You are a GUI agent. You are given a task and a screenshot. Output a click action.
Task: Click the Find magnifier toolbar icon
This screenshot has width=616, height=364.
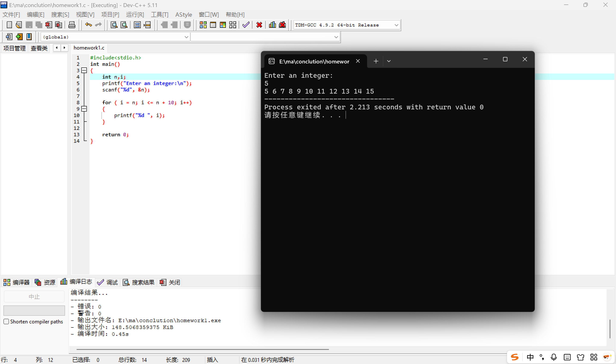pos(114,25)
